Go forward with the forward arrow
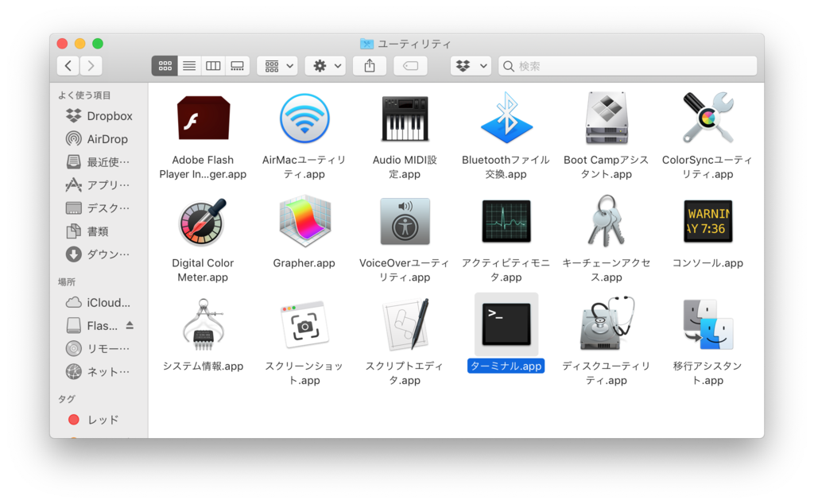The height and width of the screenshot is (504, 814). click(x=91, y=66)
